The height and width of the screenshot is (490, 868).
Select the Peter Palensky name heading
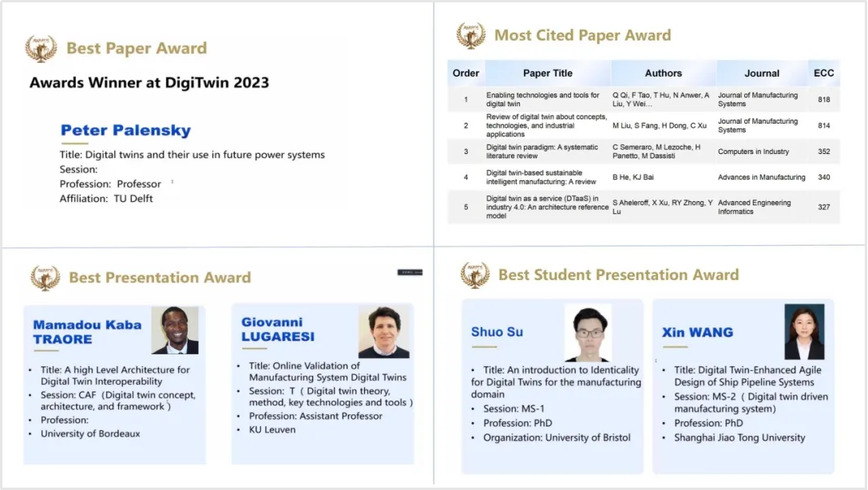tap(125, 131)
